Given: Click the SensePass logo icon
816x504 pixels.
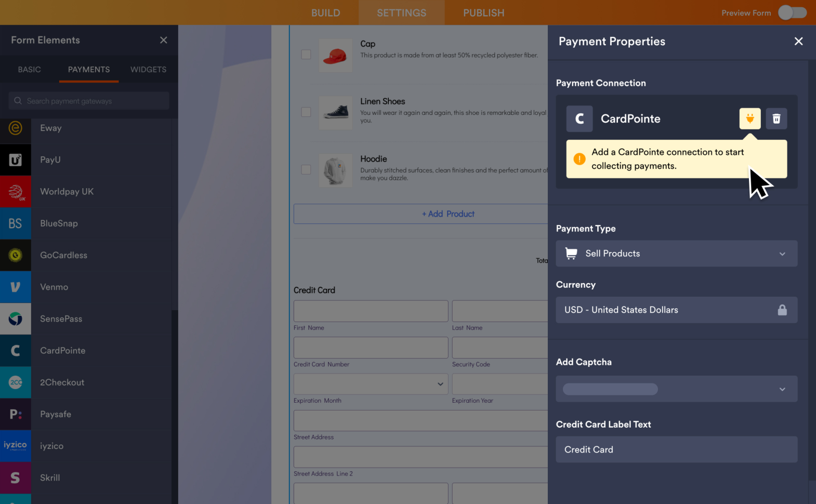Looking at the screenshot, I should 16,319.
